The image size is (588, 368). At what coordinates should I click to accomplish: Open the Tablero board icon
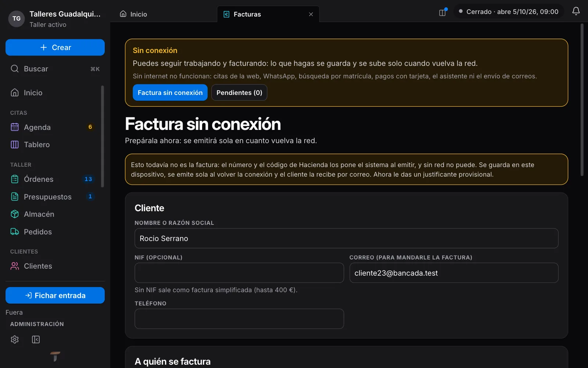click(x=15, y=145)
